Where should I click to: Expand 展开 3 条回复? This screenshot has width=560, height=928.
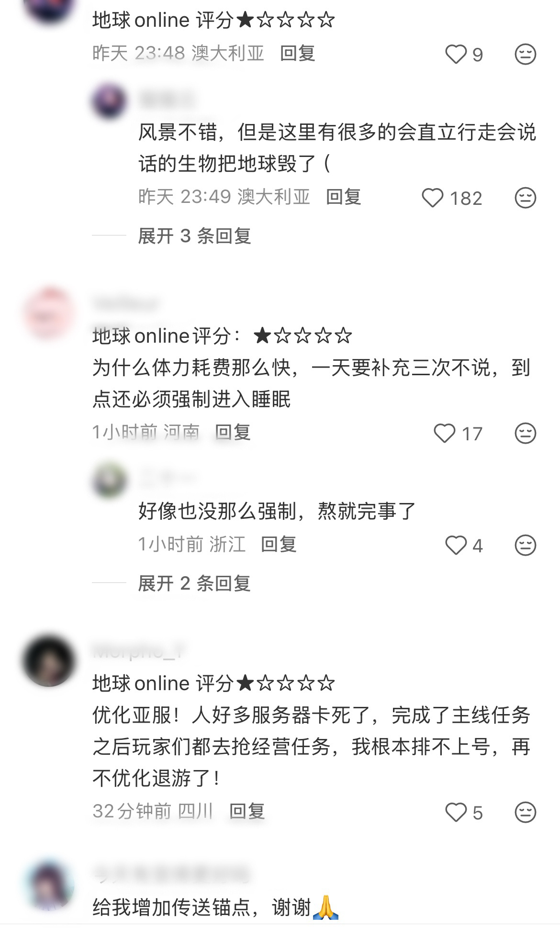pos(194,236)
